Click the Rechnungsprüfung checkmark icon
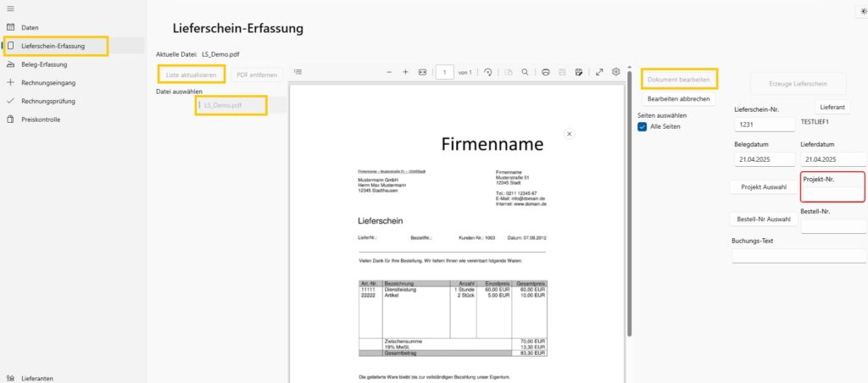The image size is (868, 383). point(10,102)
